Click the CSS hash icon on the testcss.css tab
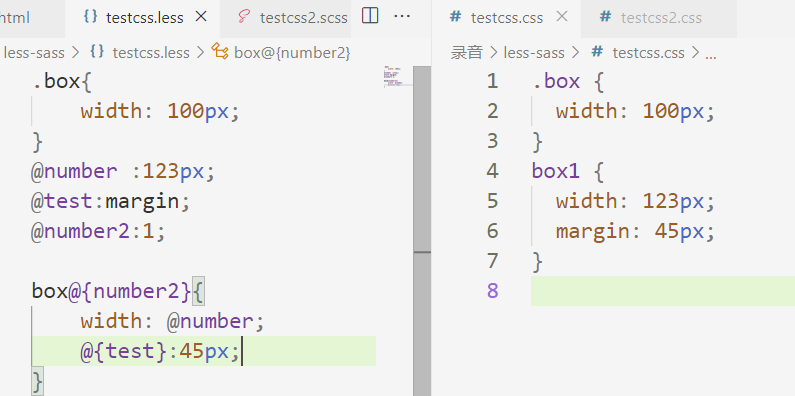The width and height of the screenshot is (795, 396). [455, 17]
